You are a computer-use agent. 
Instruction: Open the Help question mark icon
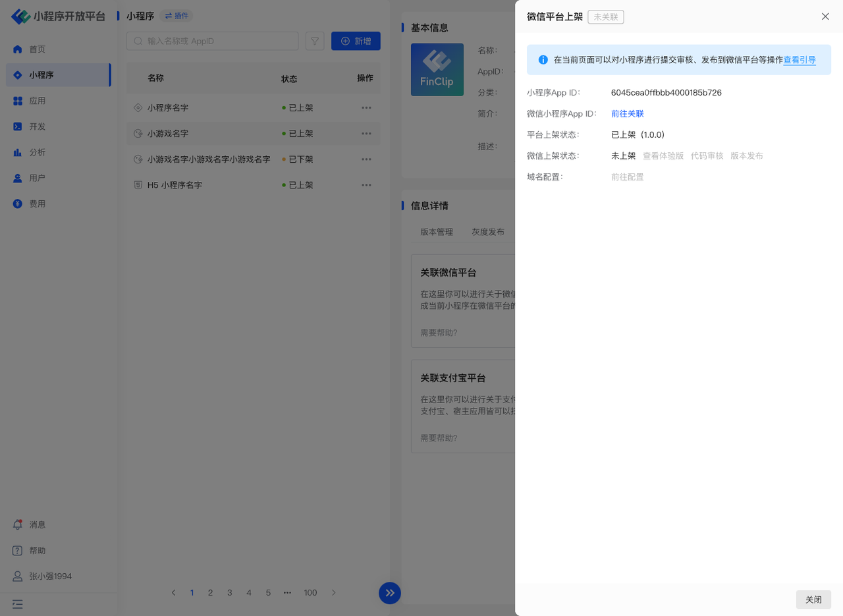coord(18,550)
